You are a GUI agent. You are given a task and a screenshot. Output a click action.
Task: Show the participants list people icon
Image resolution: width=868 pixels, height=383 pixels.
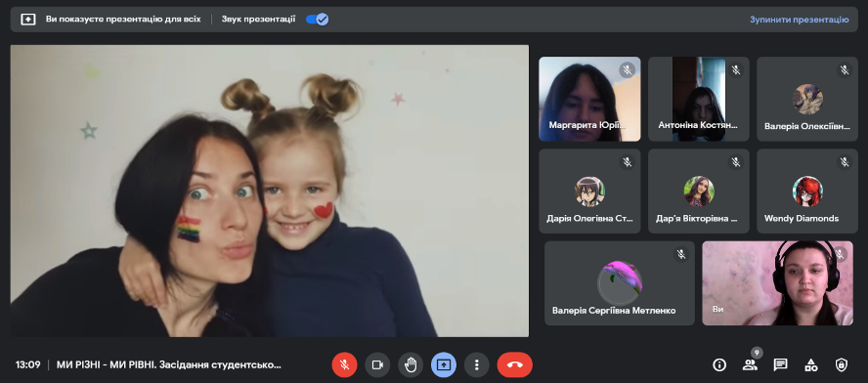[x=750, y=364]
